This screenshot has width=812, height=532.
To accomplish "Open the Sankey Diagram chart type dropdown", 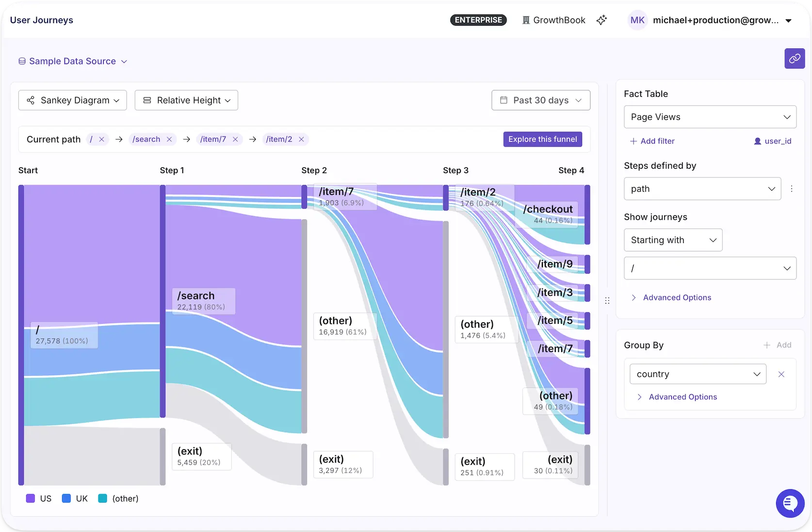I will click(x=73, y=100).
